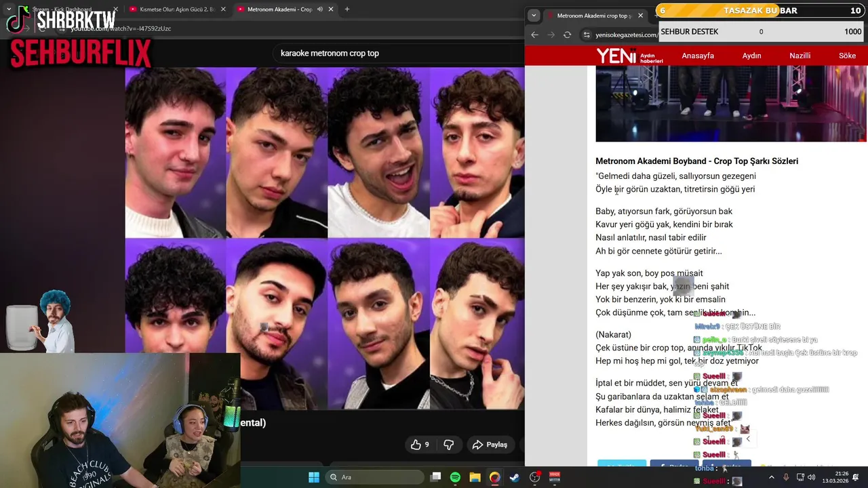Image resolution: width=868 pixels, height=488 pixels.
Task: Like the YouTube video
Action: [420, 445]
